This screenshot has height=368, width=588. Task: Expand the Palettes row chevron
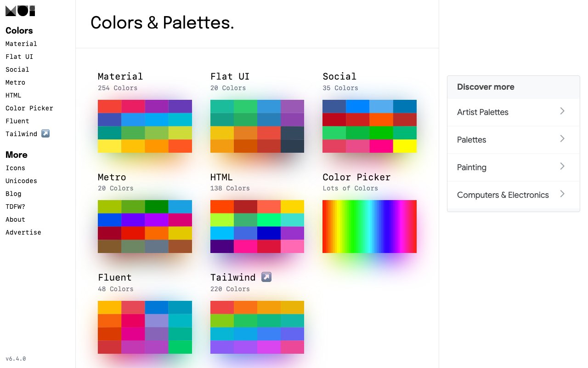[562, 139]
